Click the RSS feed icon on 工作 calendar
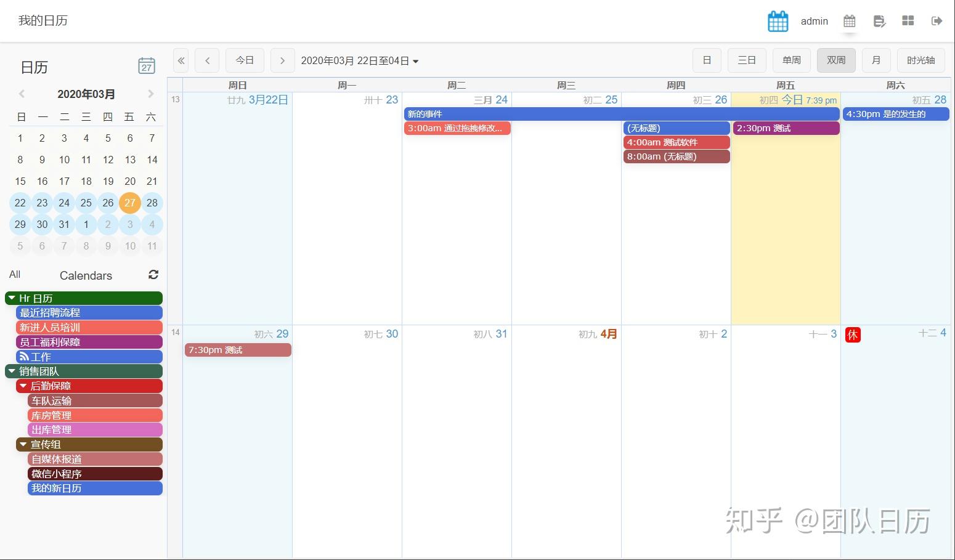This screenshot has height=560, width=955. click(24, 357)
